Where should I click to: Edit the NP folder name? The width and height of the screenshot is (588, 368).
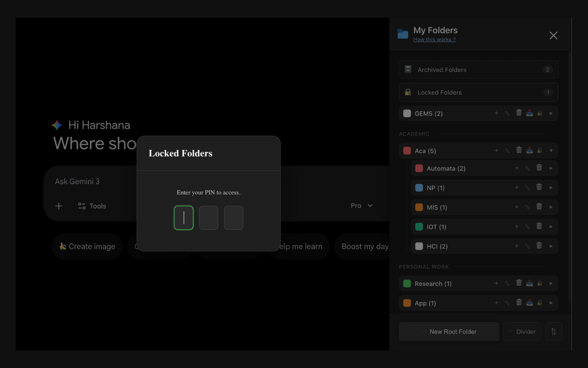coord(527,187)
